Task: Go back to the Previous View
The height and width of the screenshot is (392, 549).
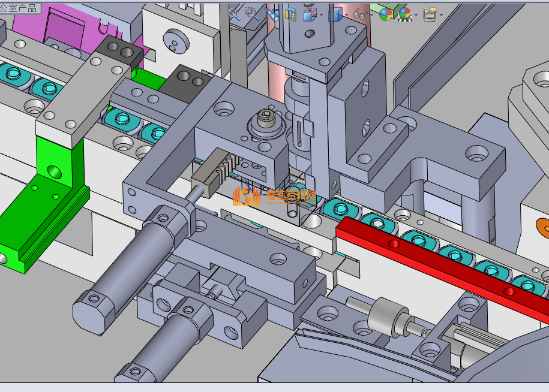Action: [x=272, y=14]
